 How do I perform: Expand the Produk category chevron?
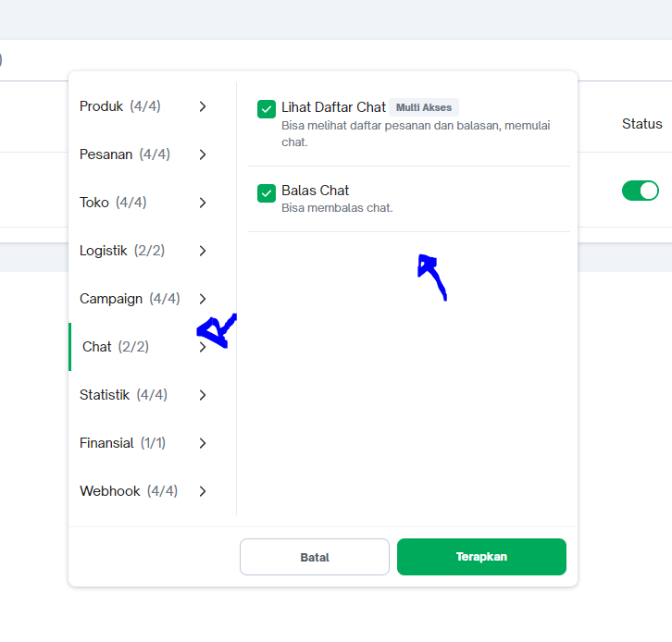point(203,106)
